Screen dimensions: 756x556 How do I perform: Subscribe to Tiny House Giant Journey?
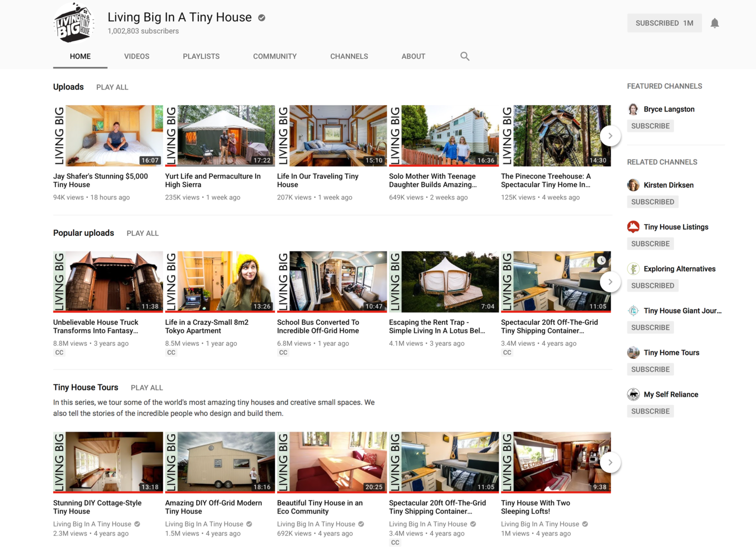(x=650, y=327)
